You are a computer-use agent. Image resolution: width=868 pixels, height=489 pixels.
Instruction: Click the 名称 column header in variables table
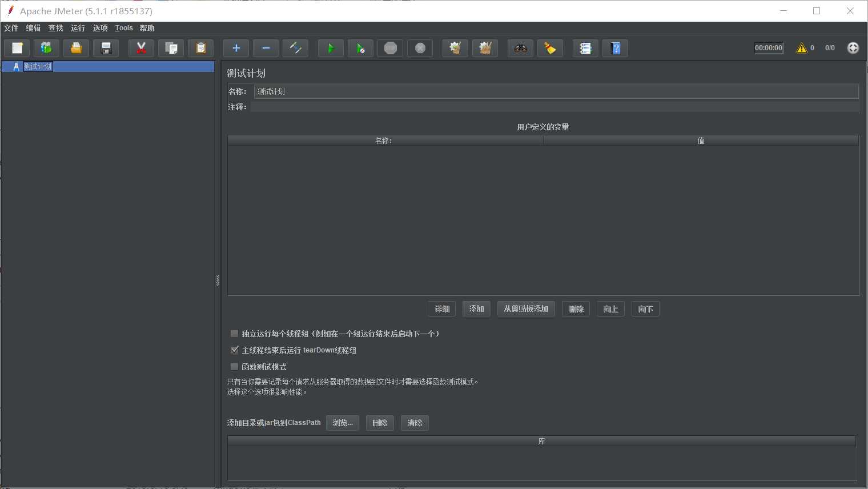[385, 141]
